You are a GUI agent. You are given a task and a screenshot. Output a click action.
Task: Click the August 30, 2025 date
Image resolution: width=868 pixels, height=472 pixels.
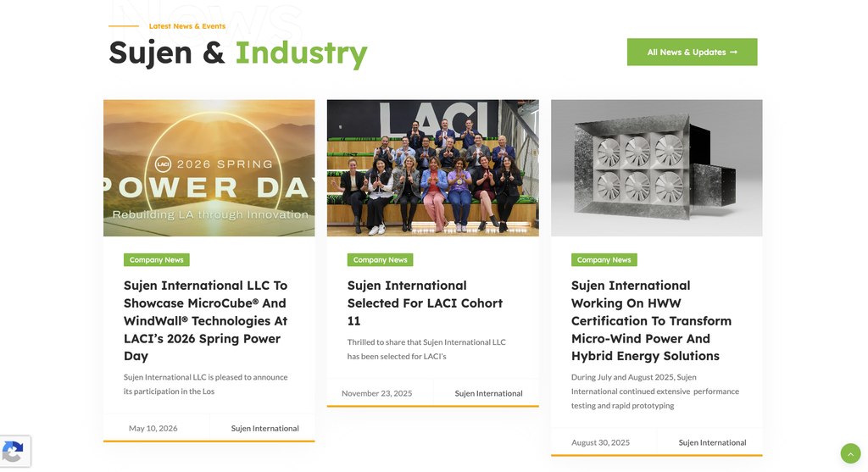coord(600,442)
